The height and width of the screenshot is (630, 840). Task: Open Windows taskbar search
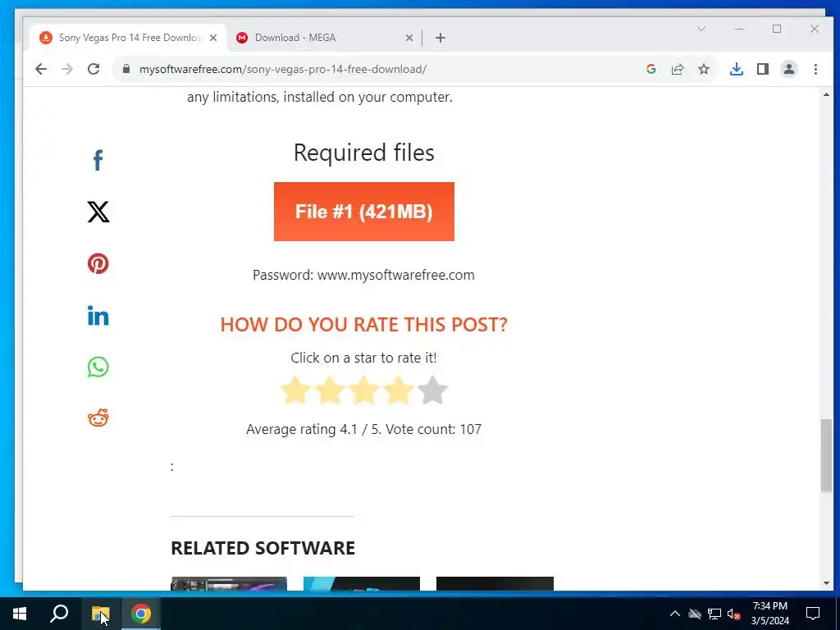pos(59,614)
